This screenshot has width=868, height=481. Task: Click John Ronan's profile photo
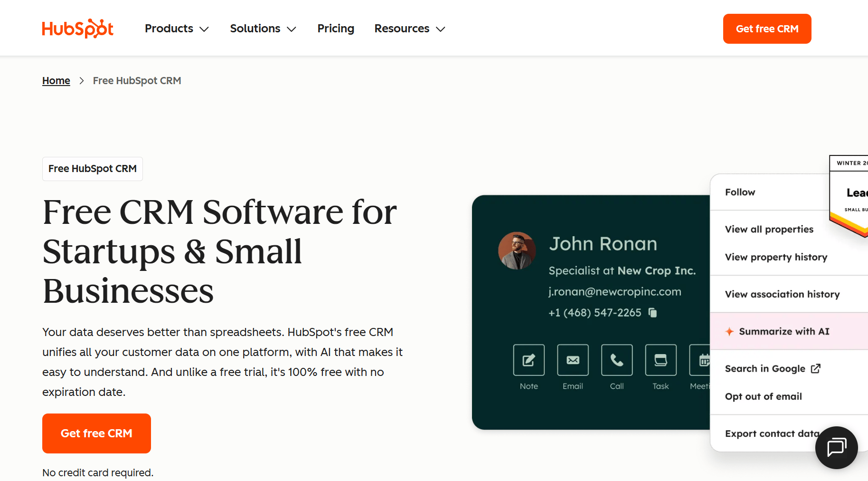coord(517,250)
